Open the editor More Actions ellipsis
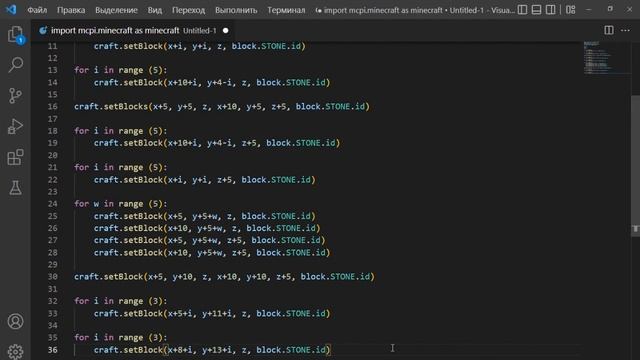 pyautogui.click(x=625, y=30)
